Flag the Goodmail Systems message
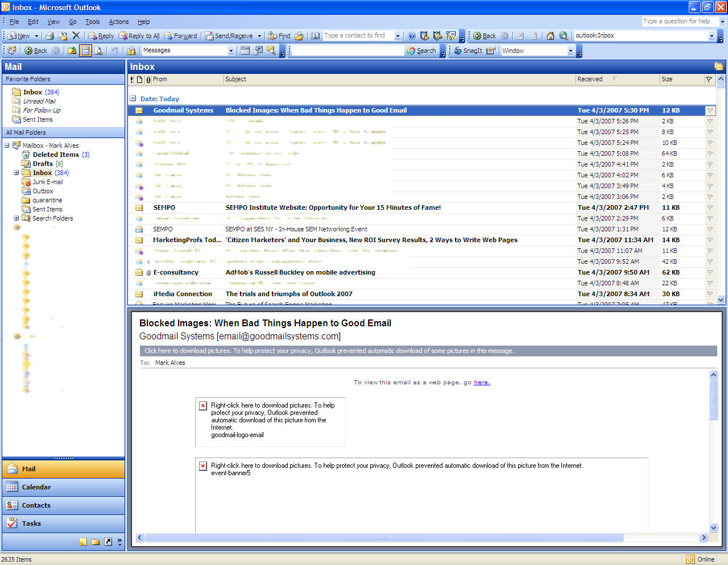The width and height of the screenshot is (728, 565). pyautogui.click(x=710, y=110)
